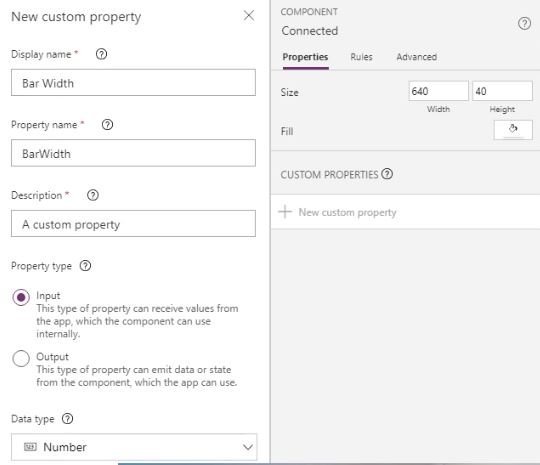Viewport: 540px width, 465px height.
Task: Click the help icon beside Property name
Action: coord(107,124)
